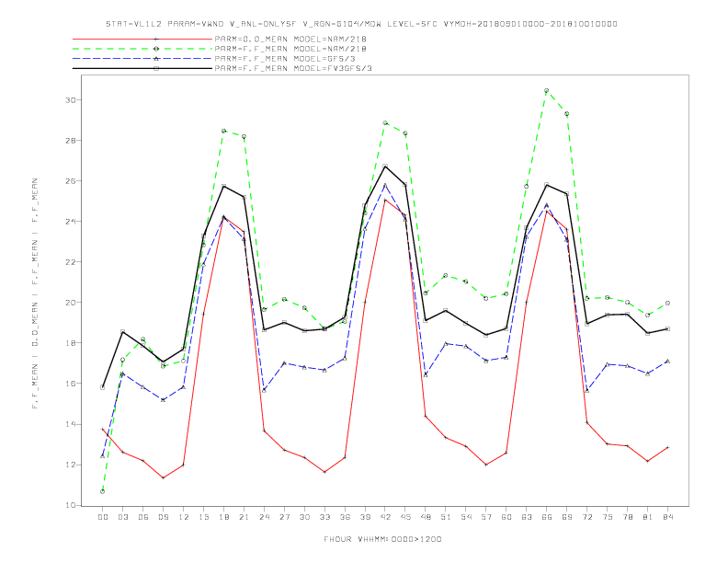The width and height of the screenshot is (728, 563).
Task: Click x-axis forecast hour 60
Action: (506, 517)
